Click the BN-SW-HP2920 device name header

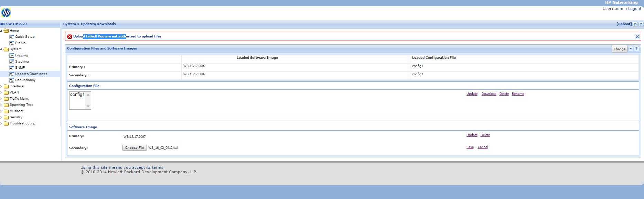point(13,24)
